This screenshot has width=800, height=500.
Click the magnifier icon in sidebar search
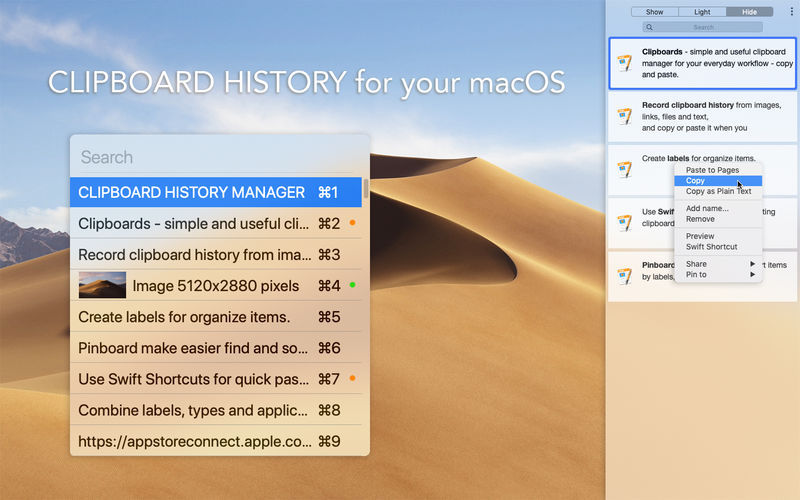[649, 27]
